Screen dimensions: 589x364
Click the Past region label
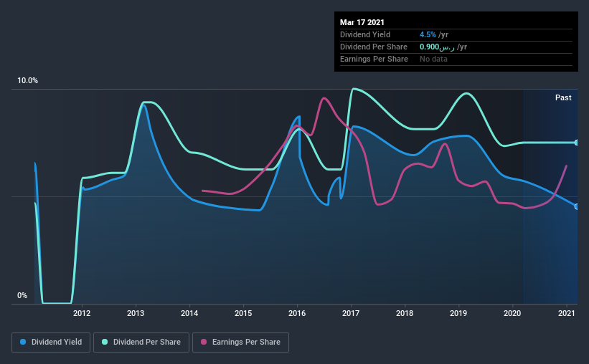point(563,97)
